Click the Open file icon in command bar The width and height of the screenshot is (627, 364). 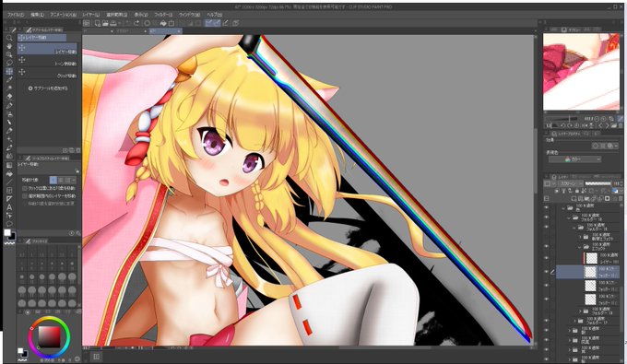pyautogui.click(x=105, y=23)
